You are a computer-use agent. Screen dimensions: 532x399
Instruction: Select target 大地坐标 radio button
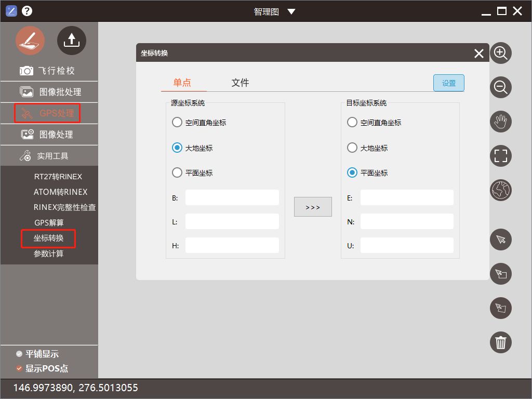click(352, 148)
